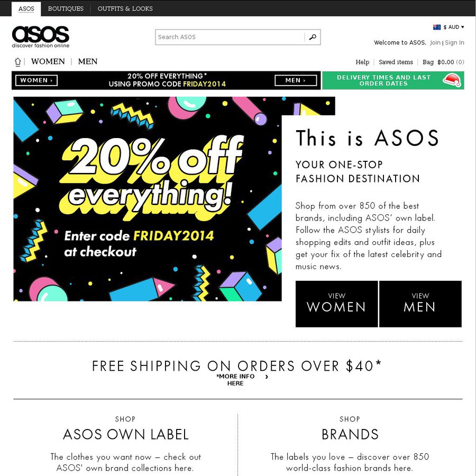Click the VIEW WOMEN button
Image resolution: width=476 pixels, height=476 pixels.
pos(337,304)
